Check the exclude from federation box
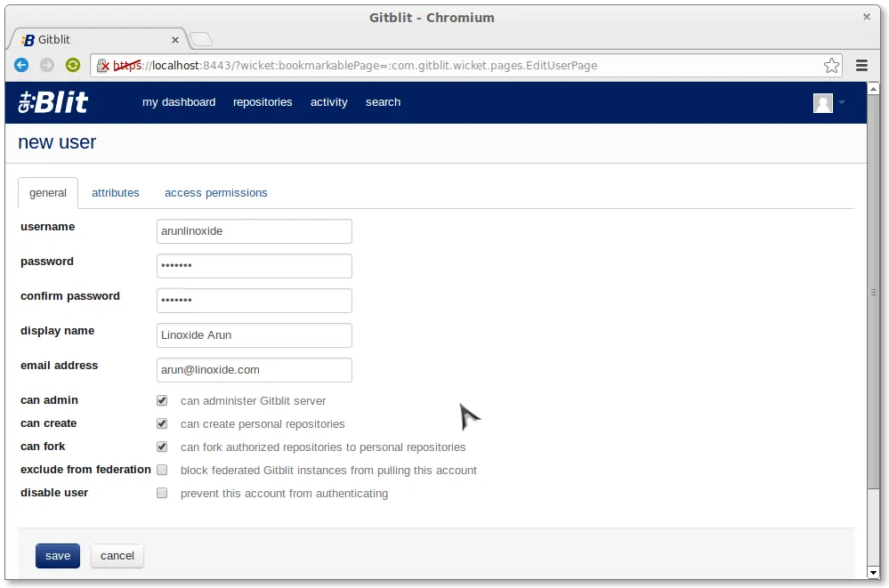The image size is (889, 588). pyautogui.click(x=162, y=470)
